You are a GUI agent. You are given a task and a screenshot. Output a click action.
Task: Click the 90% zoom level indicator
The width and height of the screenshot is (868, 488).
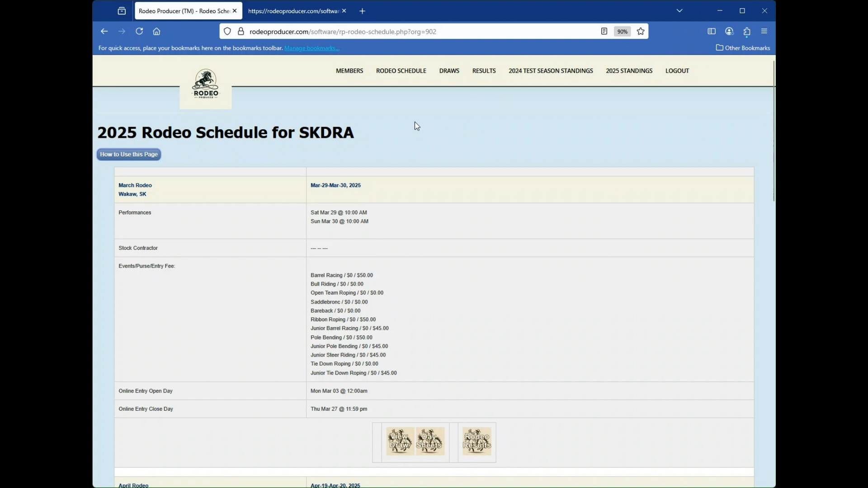(x=623, y=31)
